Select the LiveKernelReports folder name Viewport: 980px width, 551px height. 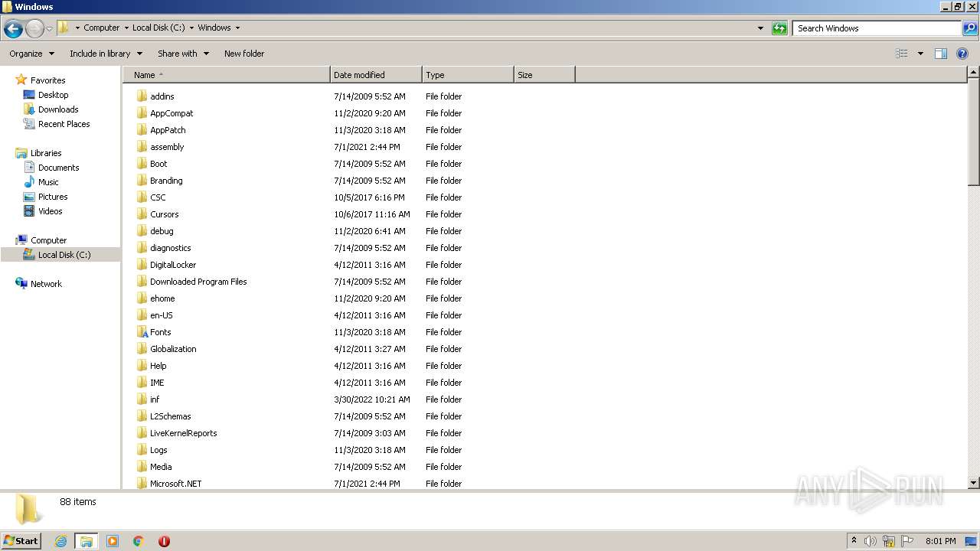point(183,433)
